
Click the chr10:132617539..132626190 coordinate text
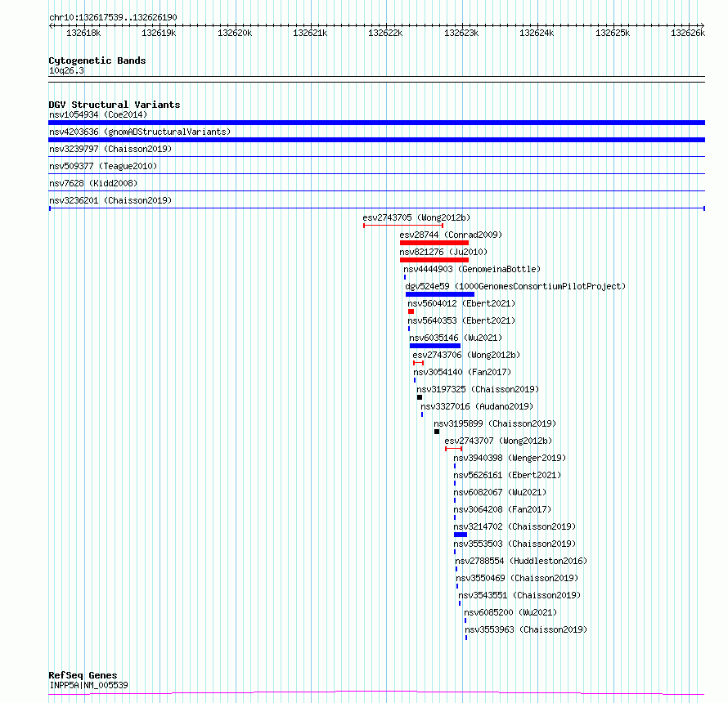tap(113, 18)
